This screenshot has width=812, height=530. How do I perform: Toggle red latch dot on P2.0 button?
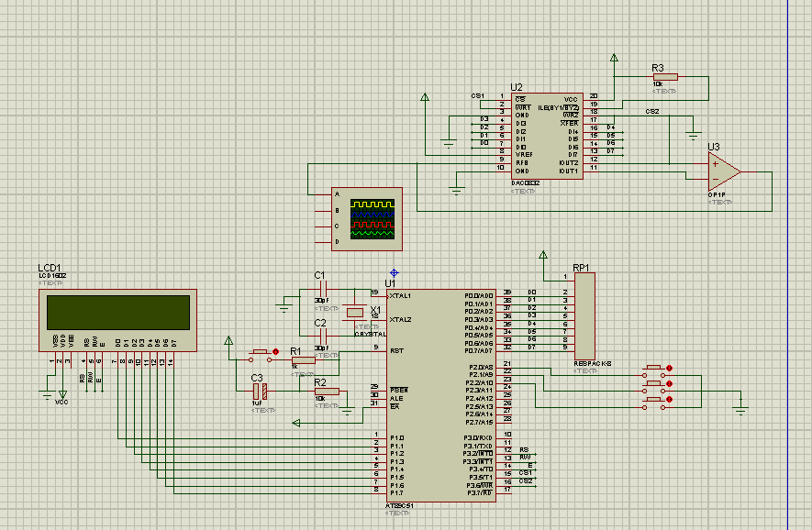coord(669,368)
